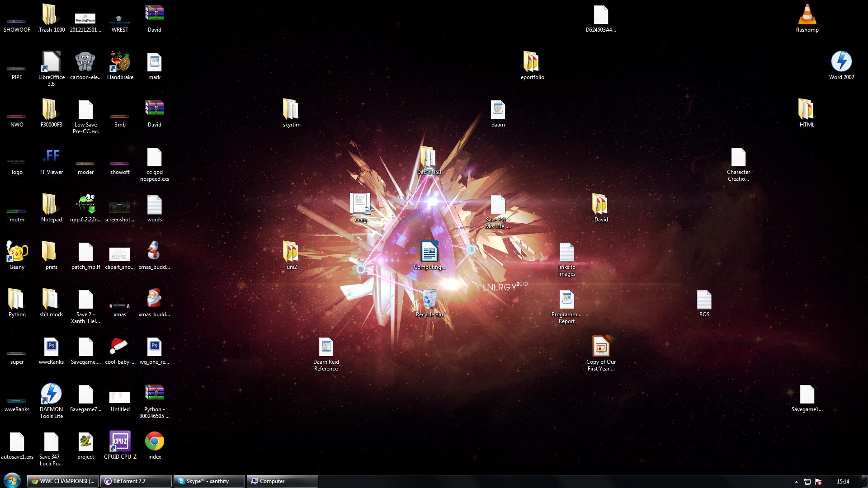The image size is (868, 488).
Task: Switch to BitTorrent 7.7 taskbar window
Action: click(136, 481)
